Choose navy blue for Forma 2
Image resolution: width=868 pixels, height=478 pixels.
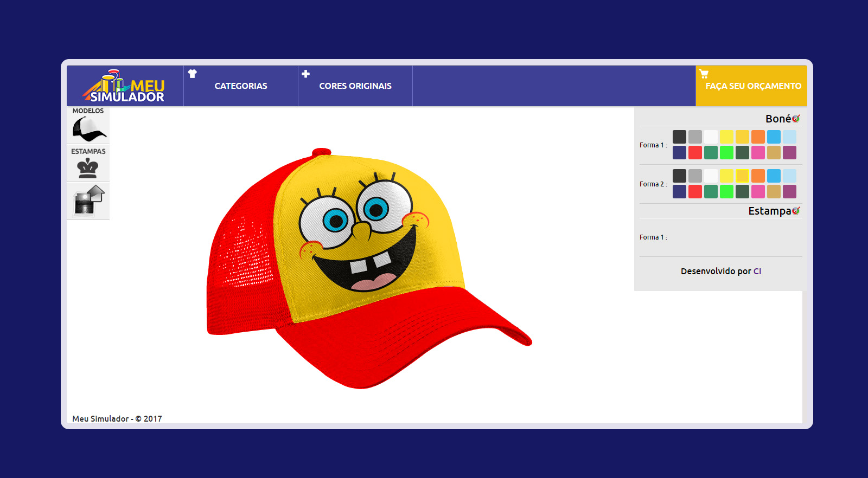pos(679,191)
